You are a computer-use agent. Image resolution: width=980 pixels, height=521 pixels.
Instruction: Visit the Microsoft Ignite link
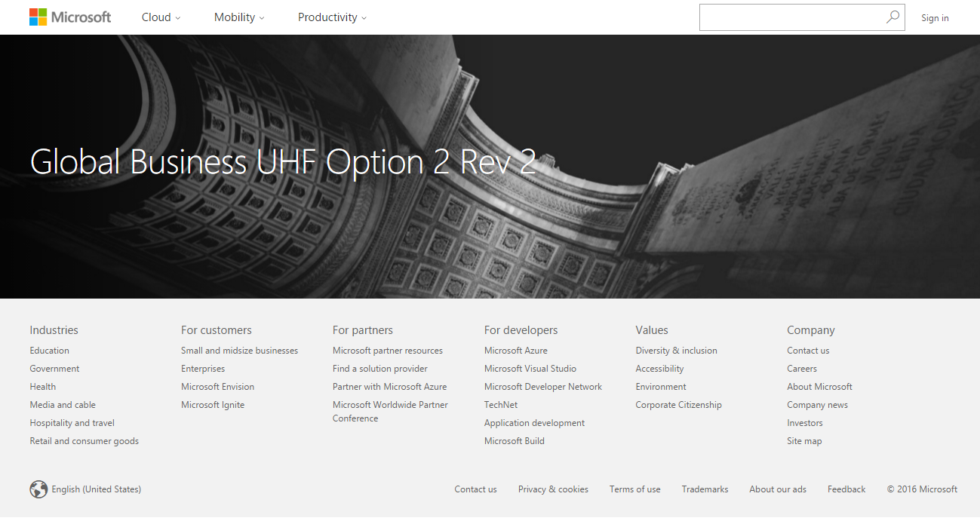pyautogui.click(x=213, y=405)
